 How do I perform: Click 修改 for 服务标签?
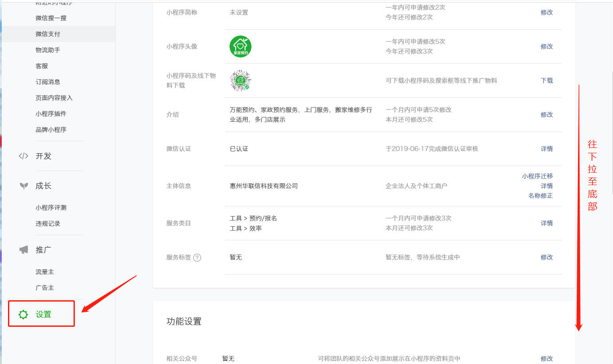tap(547, 257)
